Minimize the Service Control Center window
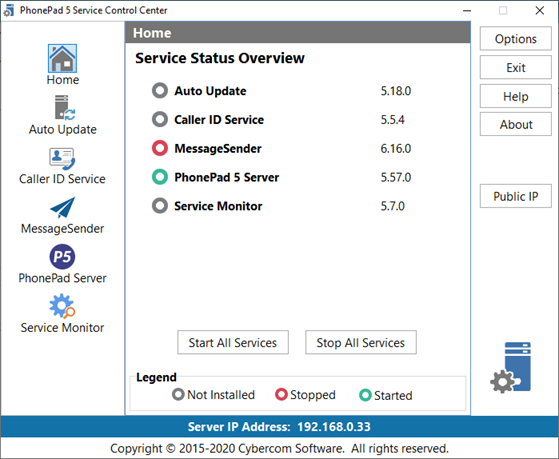559x459 pixels. coord(467,11)
